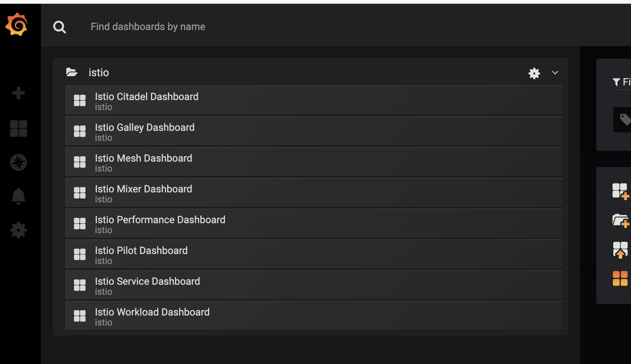Click the New Folder icon in the right panel
The width and height of the screenshot is (631, 364).
point(620,220)
